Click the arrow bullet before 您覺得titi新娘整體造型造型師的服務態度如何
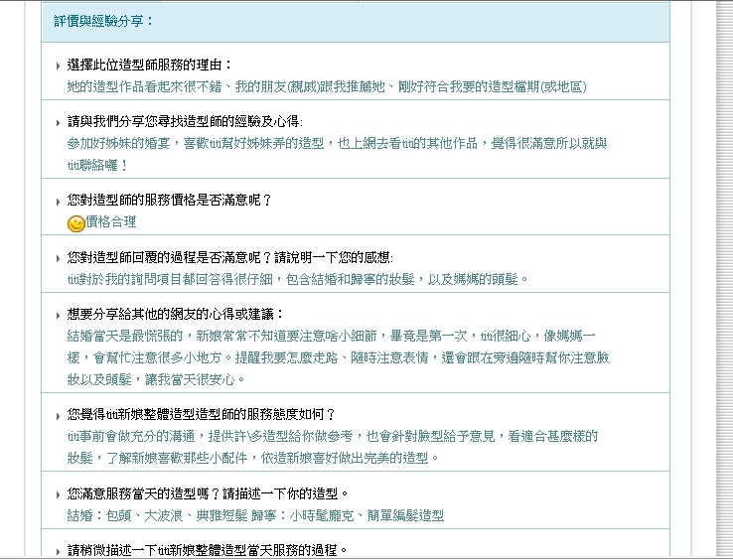This screenshot has height=560, width=733. point(58,416)
